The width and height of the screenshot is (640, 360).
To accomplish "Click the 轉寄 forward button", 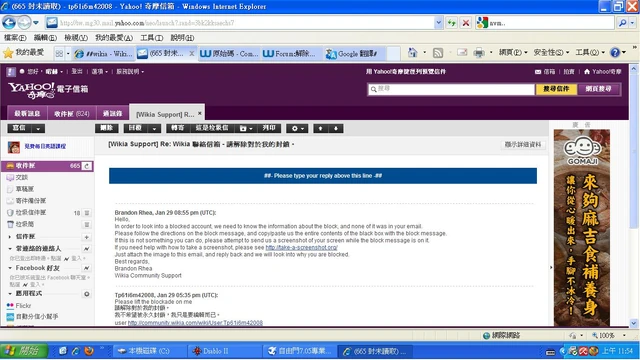I will pos(178,128).
